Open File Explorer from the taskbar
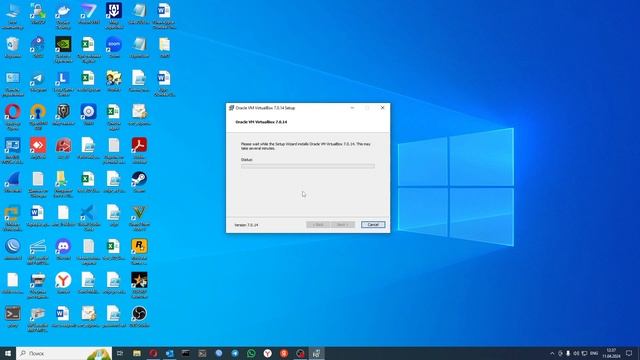Viewport: 640px width, 360px height. click(137, 353)
